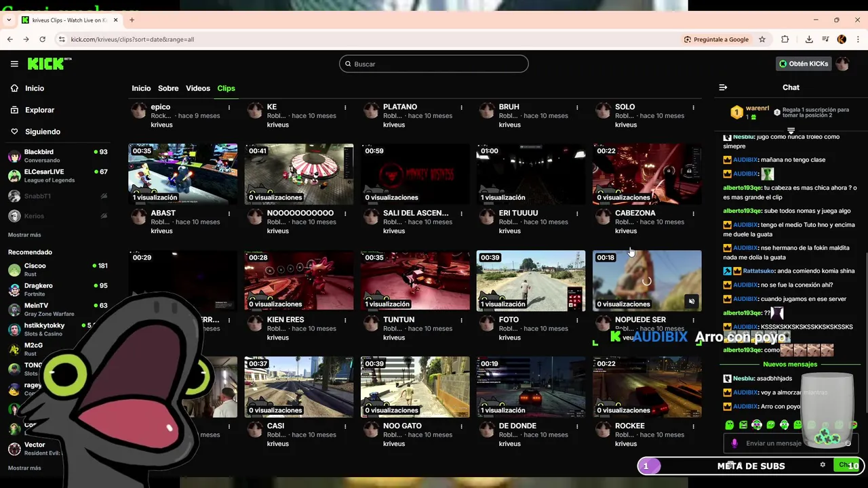Open Vector channel in Recomendado
The image size is (868, 488).
point(34,449)
